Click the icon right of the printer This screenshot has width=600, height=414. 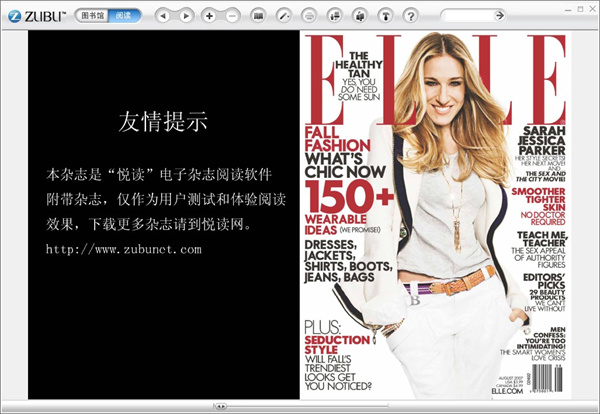click(335, 16)
